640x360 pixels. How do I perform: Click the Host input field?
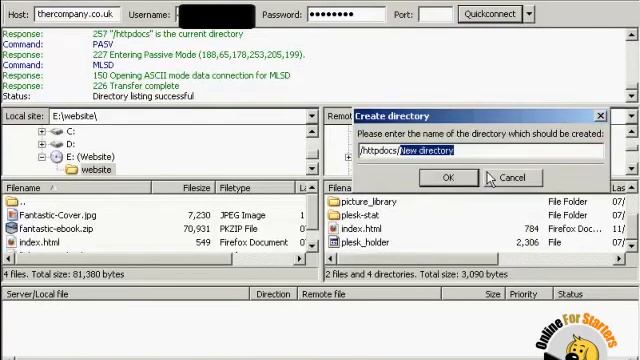[x=77, y=14]
